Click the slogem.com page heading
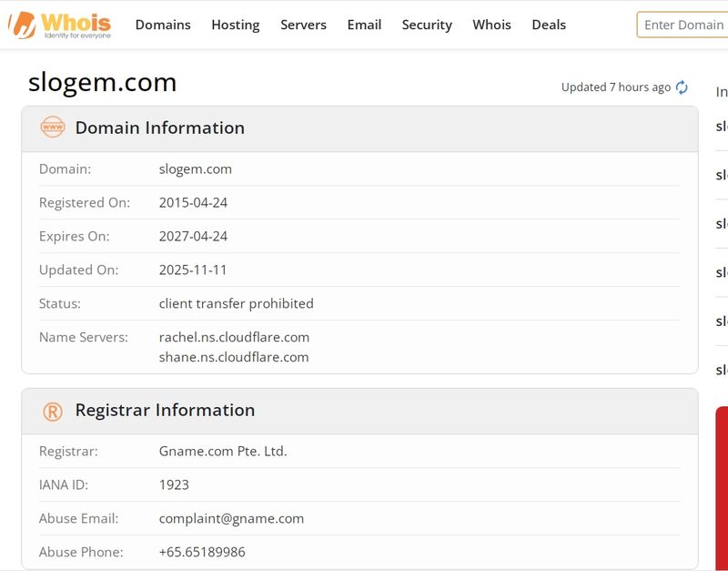Viewport: 728px width, 571px height. (x=102, y=82)
